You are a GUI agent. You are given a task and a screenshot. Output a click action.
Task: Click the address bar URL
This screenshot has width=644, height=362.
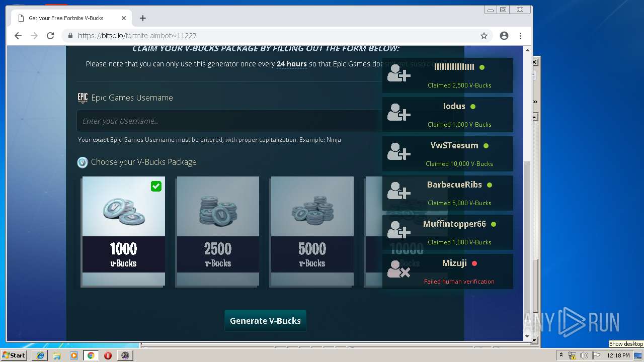[137, 36]
